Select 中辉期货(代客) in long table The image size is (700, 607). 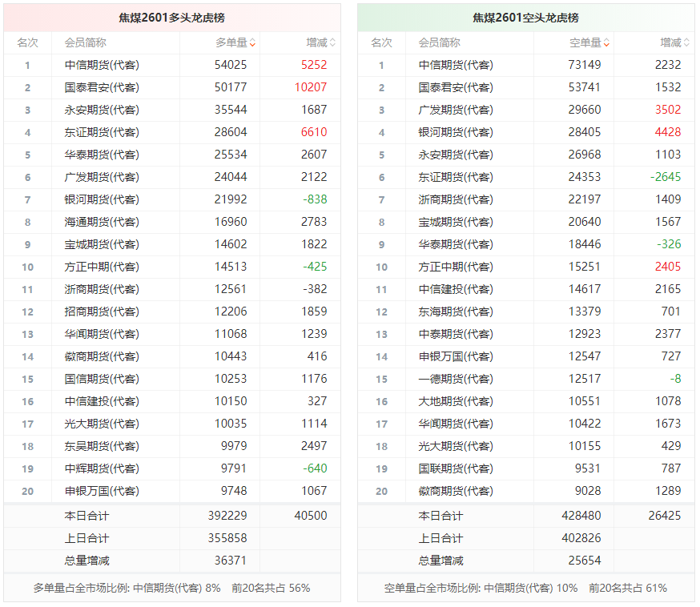(102, 468)
